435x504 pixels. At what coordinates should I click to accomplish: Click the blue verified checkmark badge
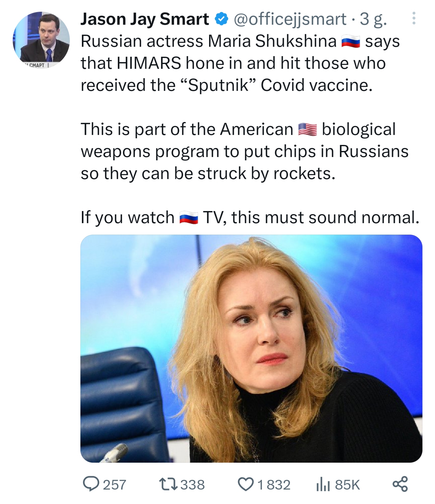[x=221, y=19]
